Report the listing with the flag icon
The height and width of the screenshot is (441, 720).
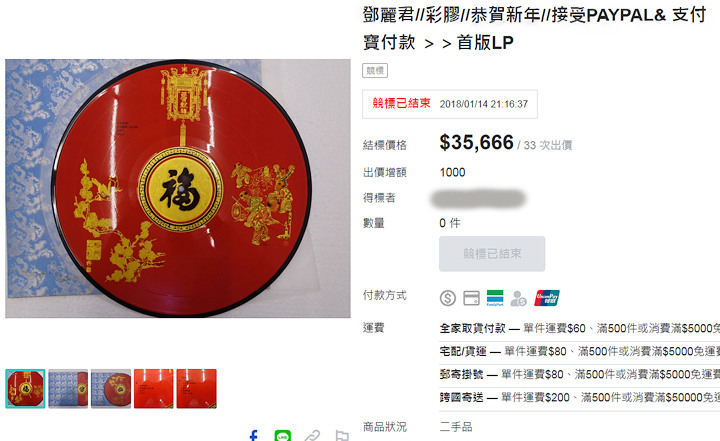(x=342, y=435)
